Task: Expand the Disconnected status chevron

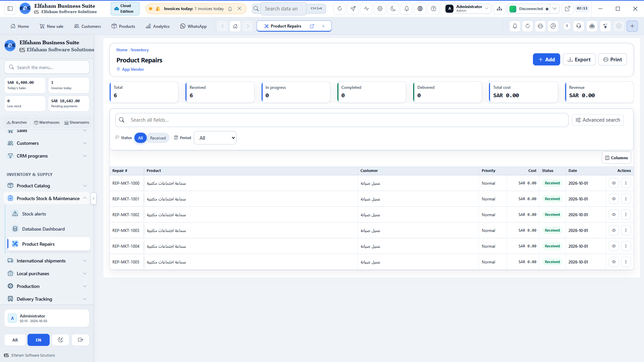Action: click(x=555, y=9)
